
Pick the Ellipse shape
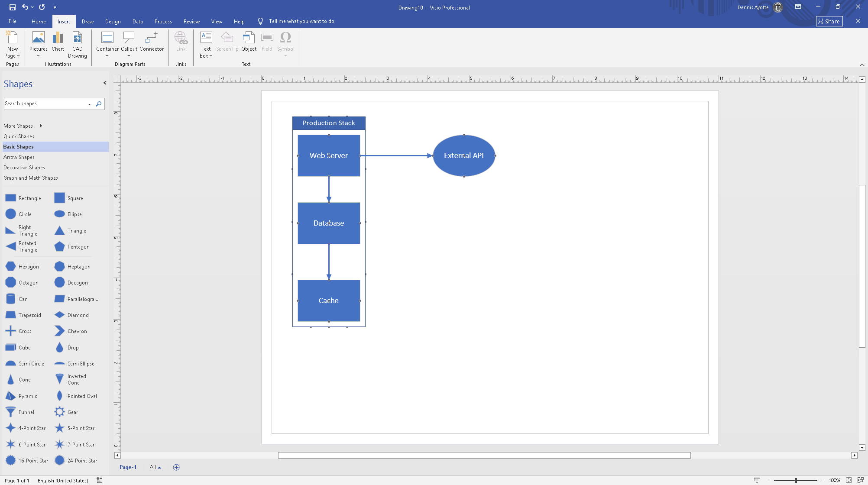[68, 214]
